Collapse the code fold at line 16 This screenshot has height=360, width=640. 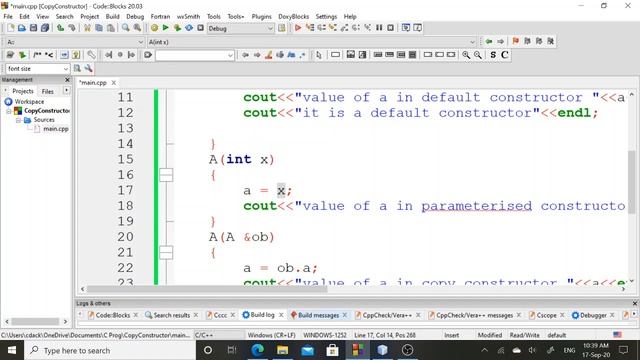click(166, 175)
